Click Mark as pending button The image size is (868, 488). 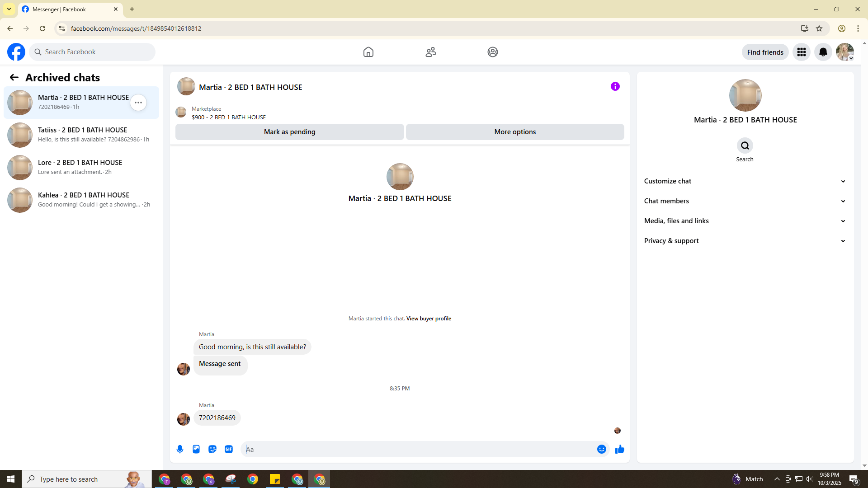290,132
